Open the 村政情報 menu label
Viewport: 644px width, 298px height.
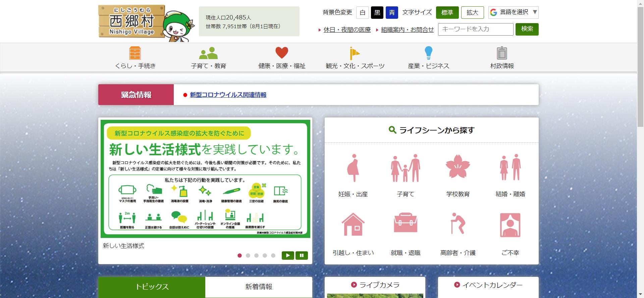point(502,66)
